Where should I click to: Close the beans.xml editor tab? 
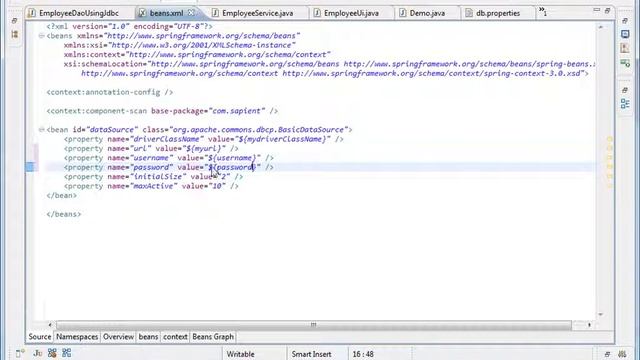point(191,13)
